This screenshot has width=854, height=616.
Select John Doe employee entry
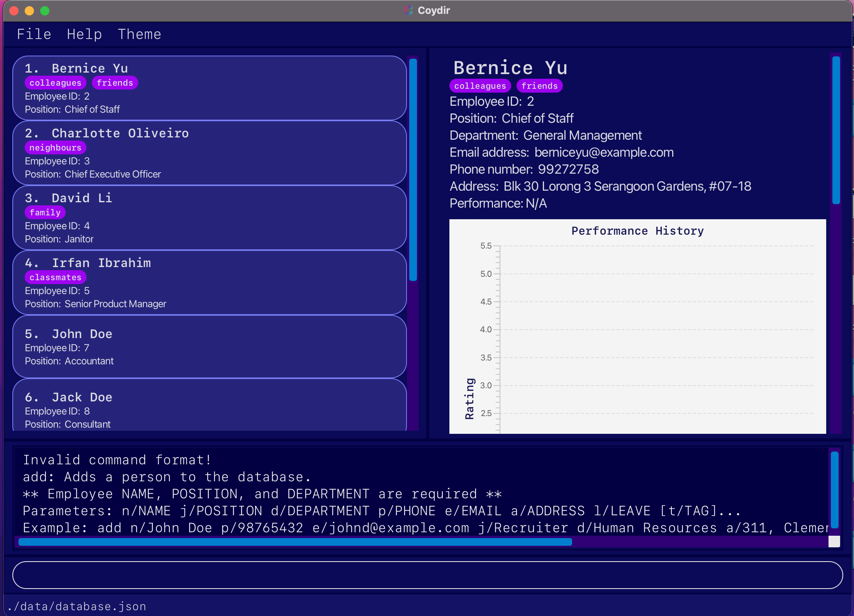pyautogui.click(x=209, y=347)
